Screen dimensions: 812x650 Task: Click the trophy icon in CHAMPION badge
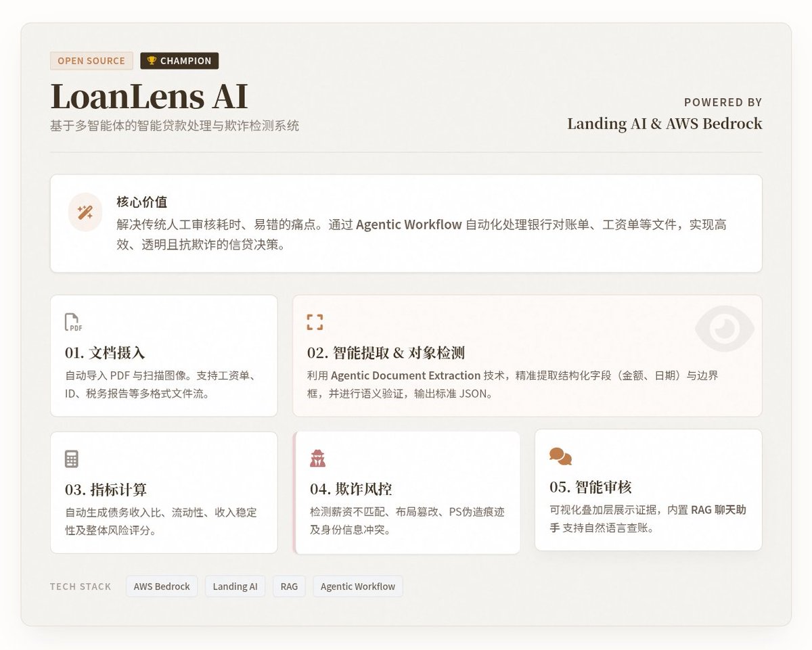152,61
